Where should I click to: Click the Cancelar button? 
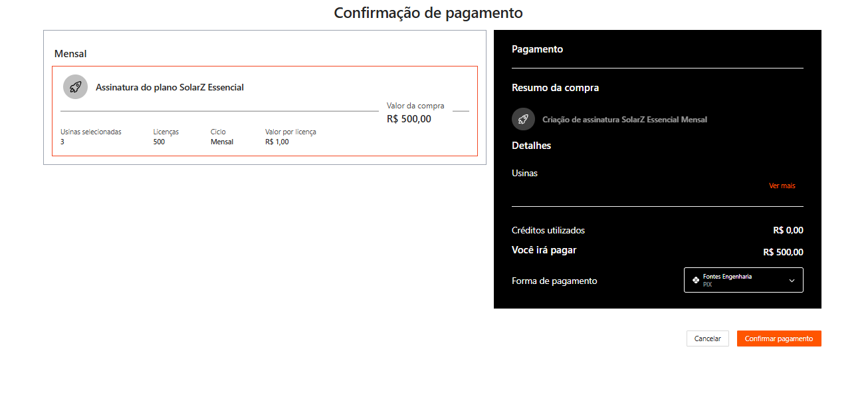[x=708, y=338]
